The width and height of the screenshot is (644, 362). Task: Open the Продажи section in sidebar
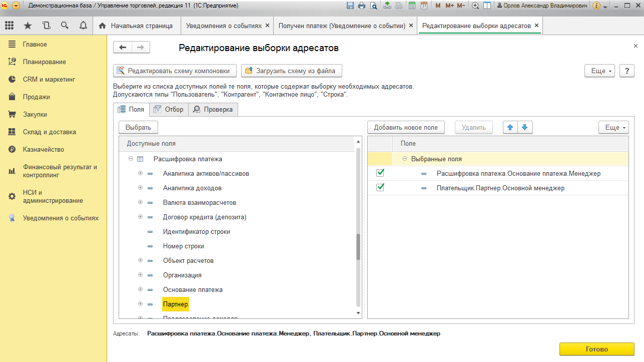pyautogui.click(x=36, y=97)
